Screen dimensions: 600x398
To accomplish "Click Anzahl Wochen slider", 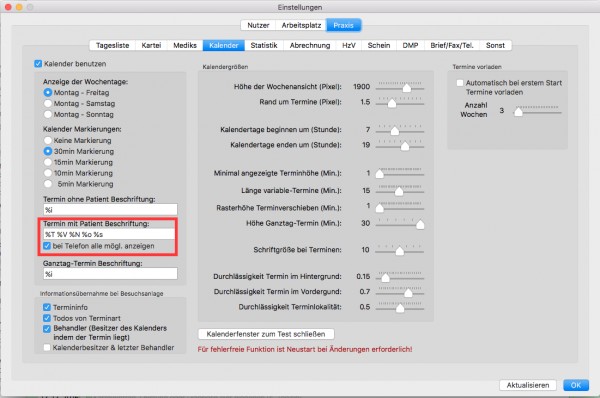I will point(537,111).
